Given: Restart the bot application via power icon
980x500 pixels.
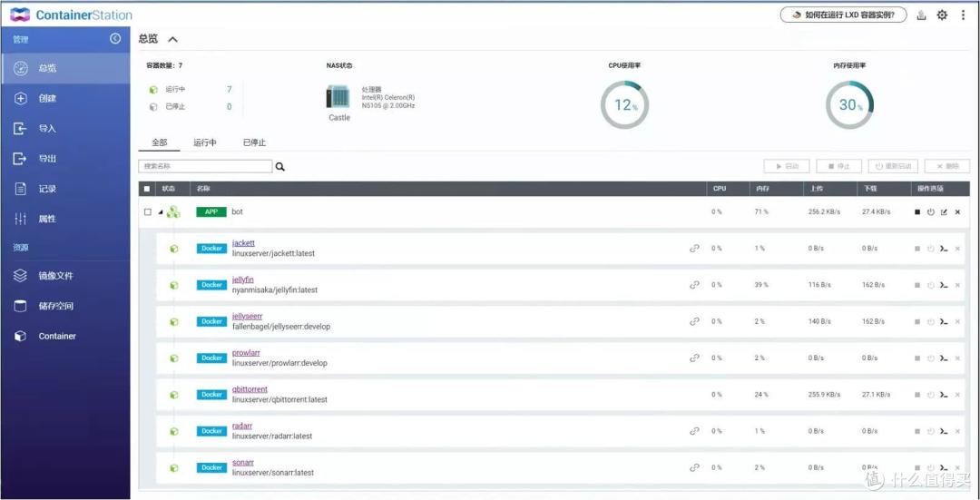Looking at the screenshot, I should pos(931,211).
